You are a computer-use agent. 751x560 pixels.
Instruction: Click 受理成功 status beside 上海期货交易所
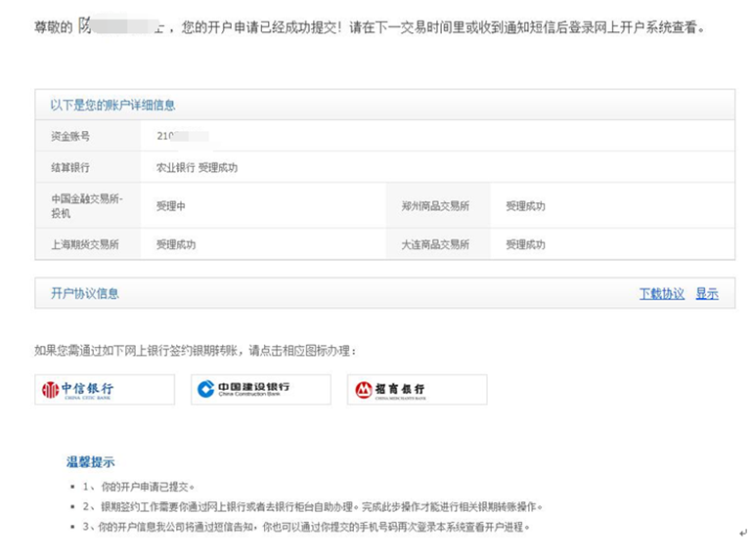pos(176,244)
